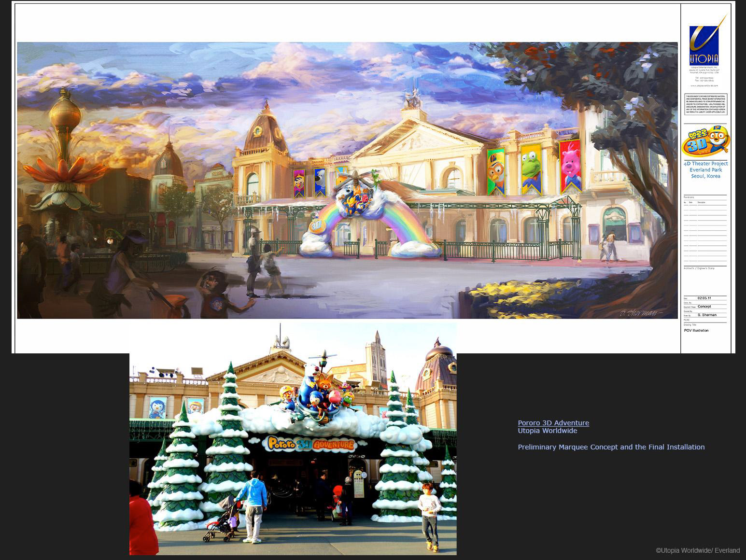This screenshot has height=560, width=746.
Task: Click the 'POV Illustration' drawing title
Action: pyautogui.click(x=696, y=331)
